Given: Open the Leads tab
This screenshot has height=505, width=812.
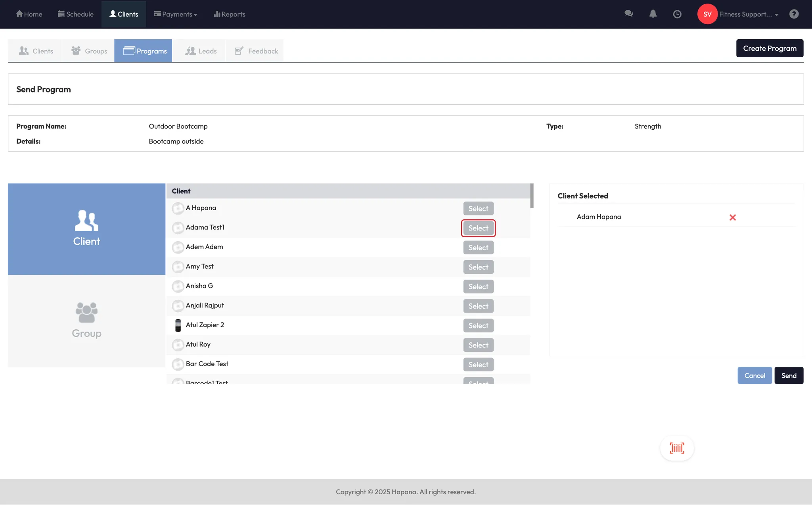Looking at the screenshot, I should click(201, 51).
